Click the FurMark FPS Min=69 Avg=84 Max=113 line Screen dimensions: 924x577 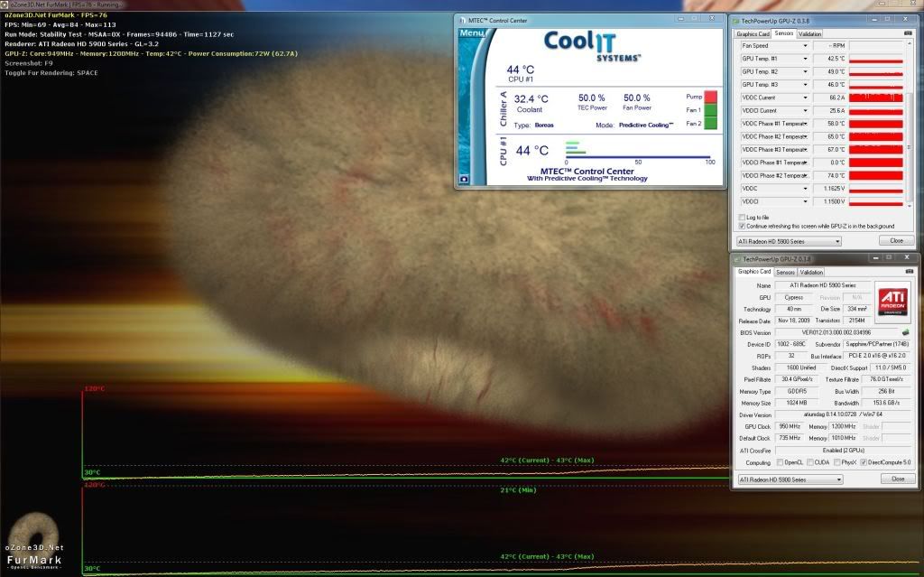60,24
